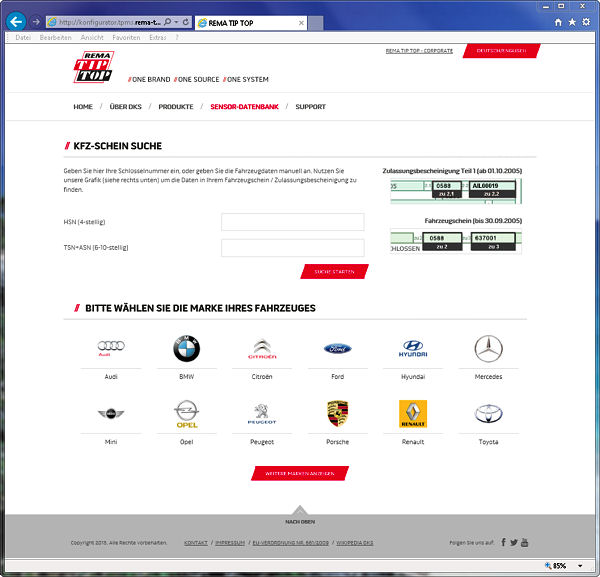Image resolution: width=600 pixels, height=577 pixels.
Task: Open SUPPORT navigation item
Action: click(310, 107)
